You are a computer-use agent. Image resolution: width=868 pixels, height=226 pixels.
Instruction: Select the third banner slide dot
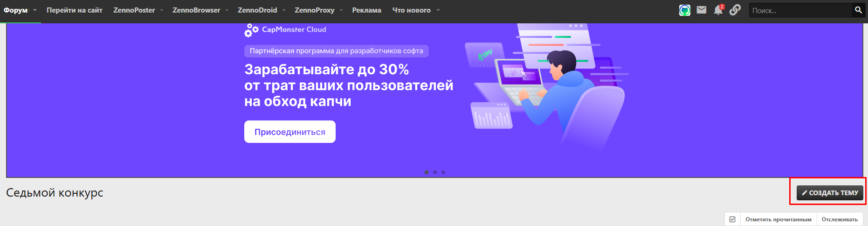pyautogui.click(x=443, y=172)
